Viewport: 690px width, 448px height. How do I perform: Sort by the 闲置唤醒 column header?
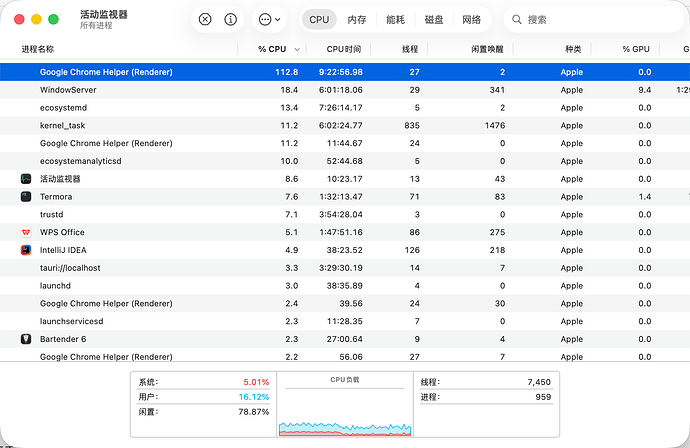(x=487, y=49)
